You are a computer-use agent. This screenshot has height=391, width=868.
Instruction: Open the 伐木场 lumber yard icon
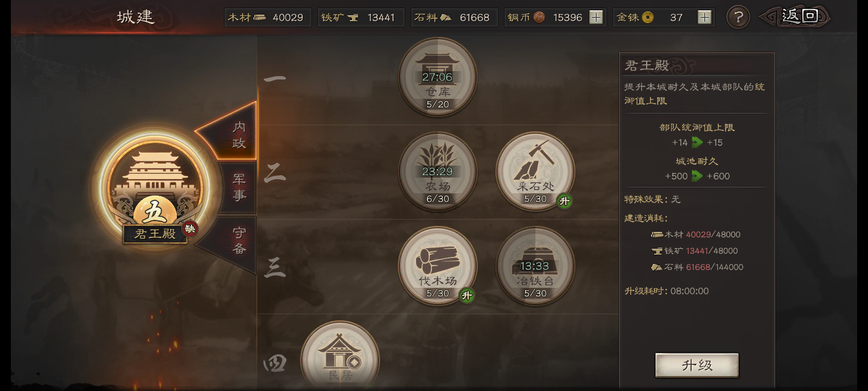coord(438,266)
